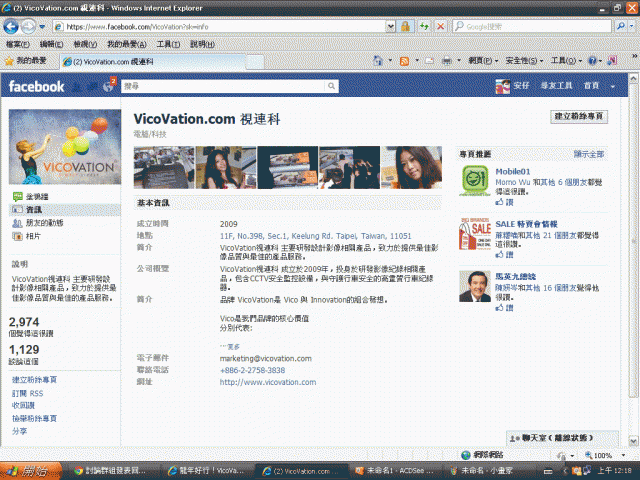Click the Print icon
Viewport: 640px width, 480px height.
pos(447,61)
